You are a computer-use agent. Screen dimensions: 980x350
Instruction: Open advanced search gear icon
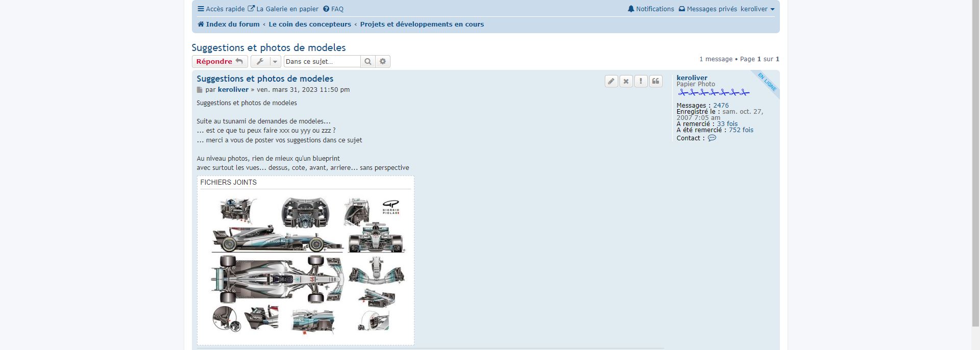383,62
